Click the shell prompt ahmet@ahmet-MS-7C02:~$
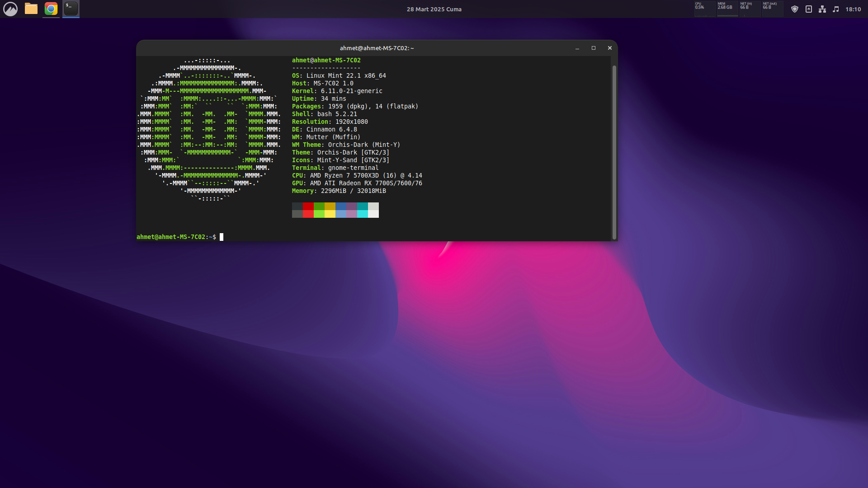 point(176,237)
